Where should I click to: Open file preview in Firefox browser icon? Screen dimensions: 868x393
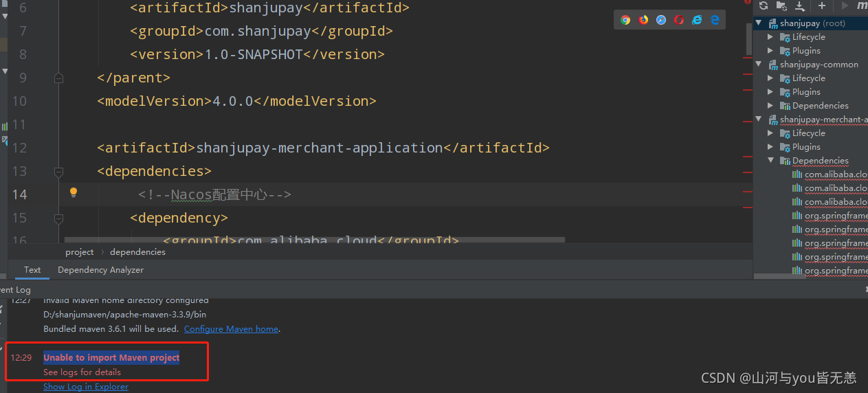(x=643, y=20)
